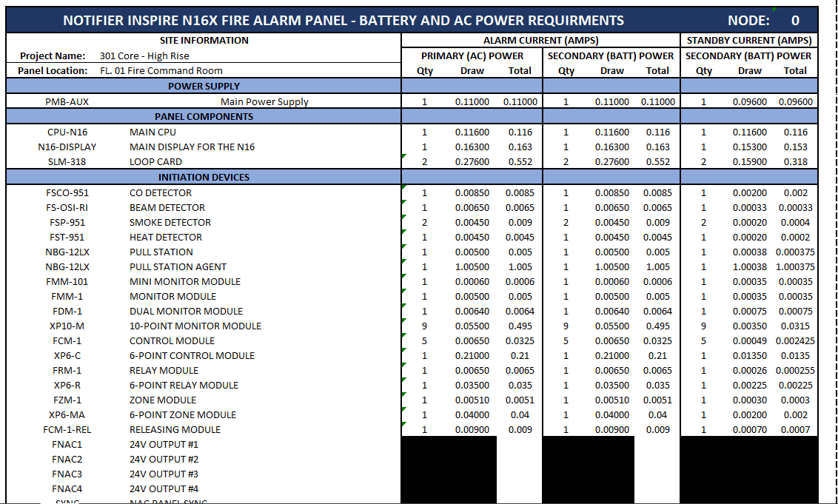
Task: Click the CPU-N16 part number cell
Action: click(x=67, y=132)
